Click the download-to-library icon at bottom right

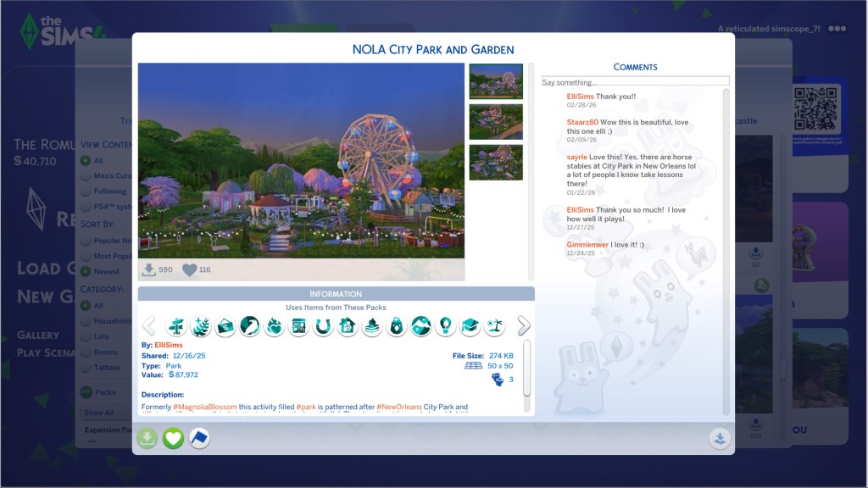719,438
